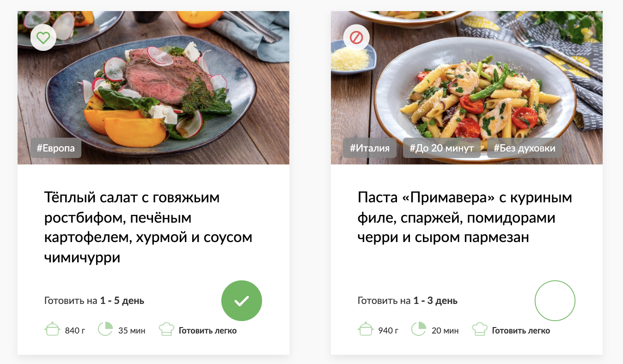
Task: Click the chef hat icon on the salad card
Action: (166, 329)
